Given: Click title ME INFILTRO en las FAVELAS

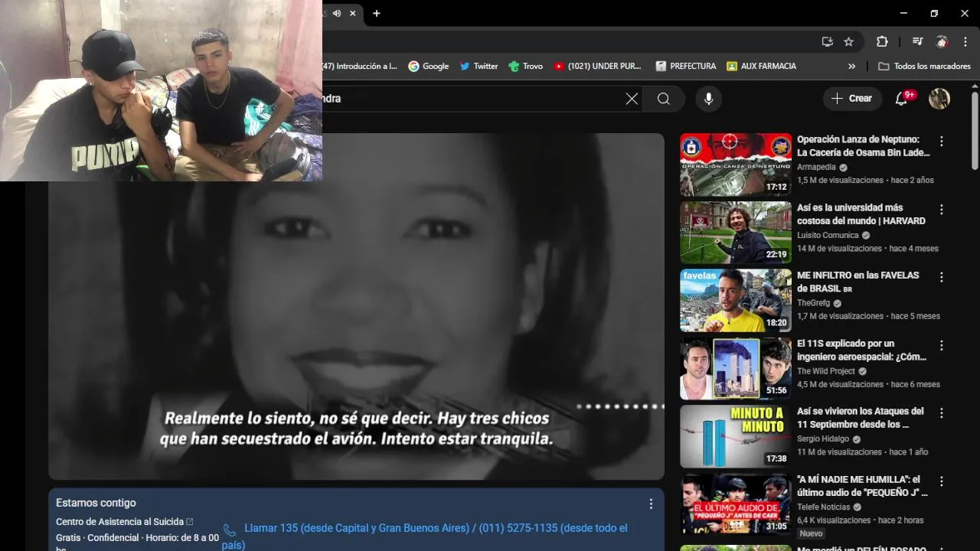Looking at the screenshot, I should click(858, 282).
